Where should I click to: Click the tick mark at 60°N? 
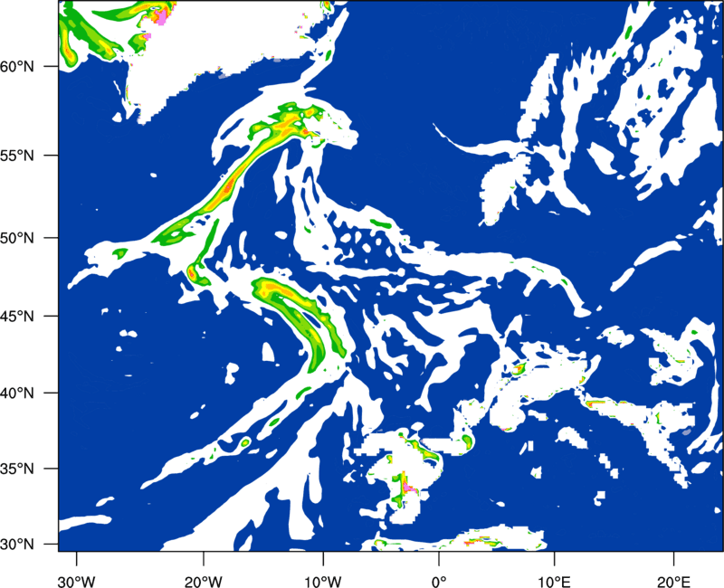coord(52,66)
